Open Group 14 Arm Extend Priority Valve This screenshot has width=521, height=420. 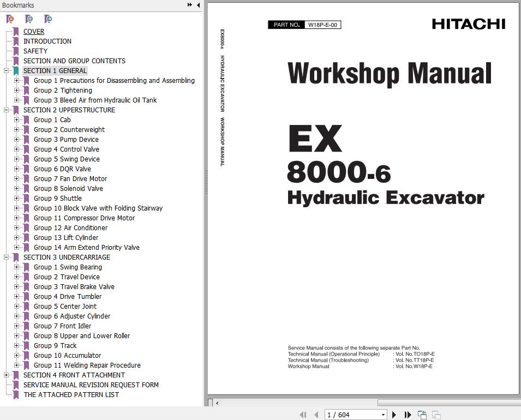tap(87, 248)
